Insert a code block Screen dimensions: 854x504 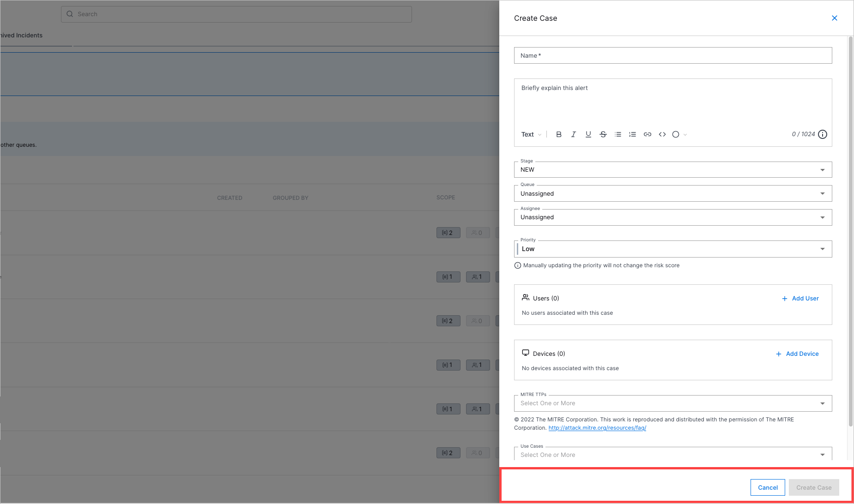tap(662, 134)
